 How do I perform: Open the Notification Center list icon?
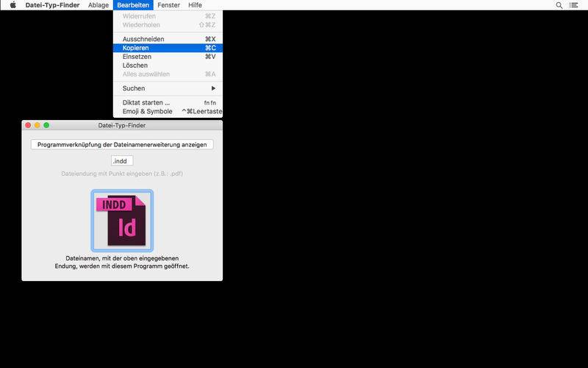[573, 5]
